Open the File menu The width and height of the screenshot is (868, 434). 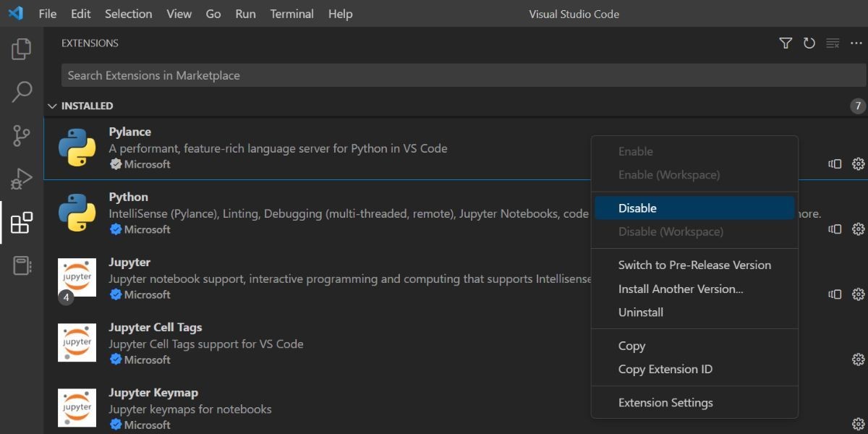48,14
